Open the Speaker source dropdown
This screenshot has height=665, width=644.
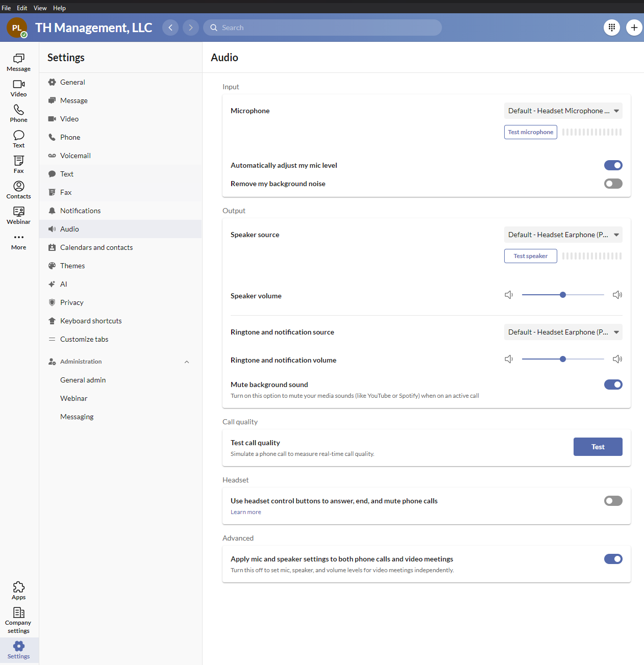[x=563, y=235]
